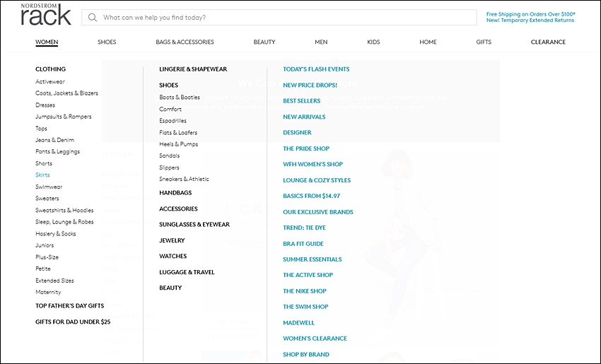This screenshot has height=364, width=601.
Task: Open The Pride Shop
Action: (x=306, y=148)
